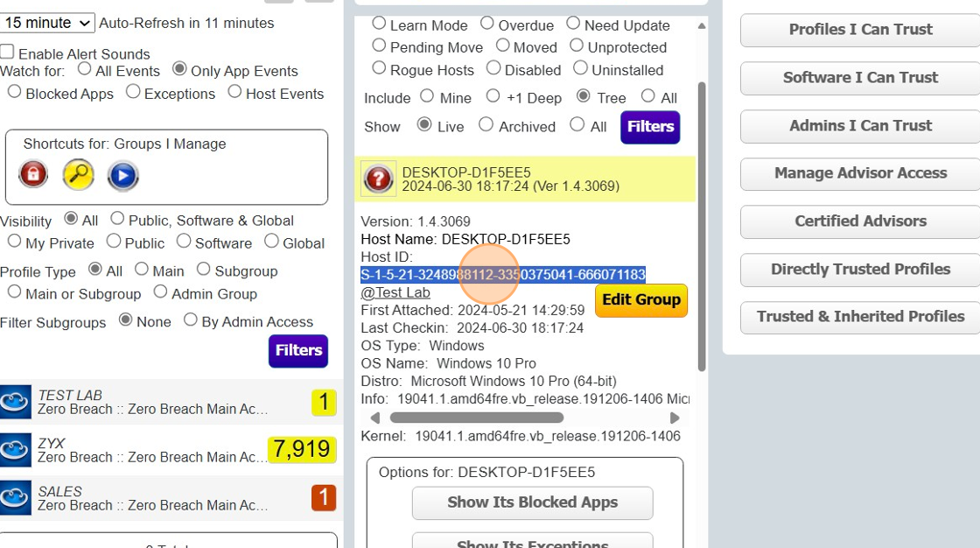Viewport: 980px width, 548px height.
Task: Click the blue play shortcut icon
Action: coord(122,175)
